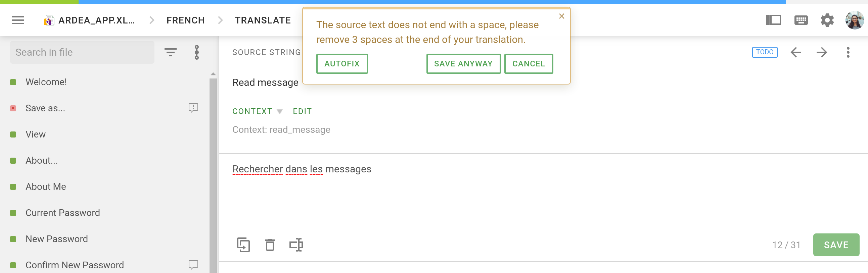Open the settings gear
Image resolution: width=868 pixels, height=273 pixels.
(x=827, y=20)
